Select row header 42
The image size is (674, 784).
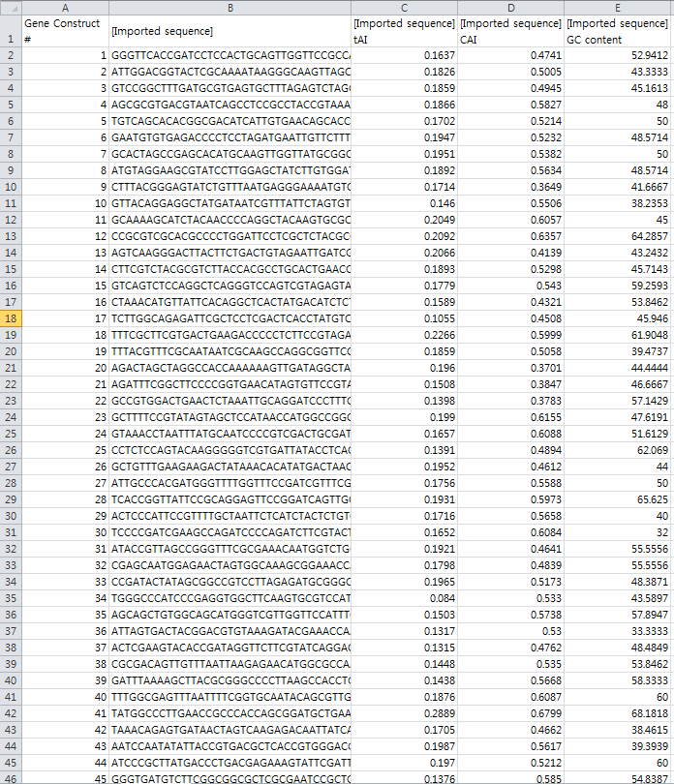pos(11,713)
